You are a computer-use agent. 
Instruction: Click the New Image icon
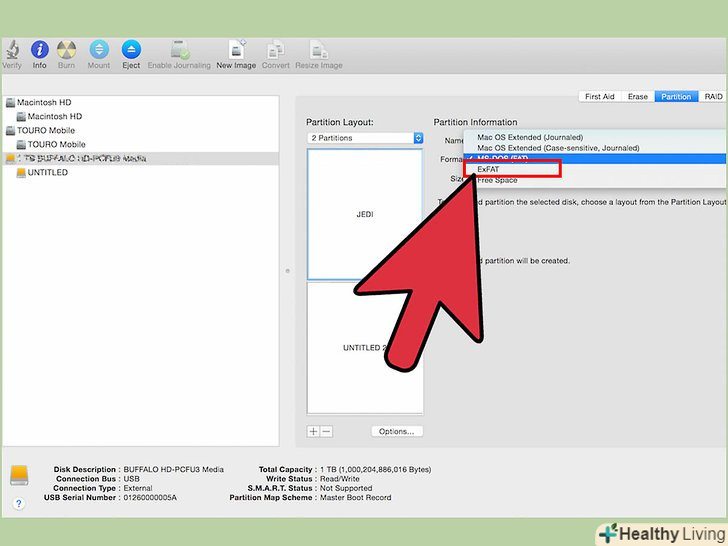pyautogui.click(x=237, y=50)
